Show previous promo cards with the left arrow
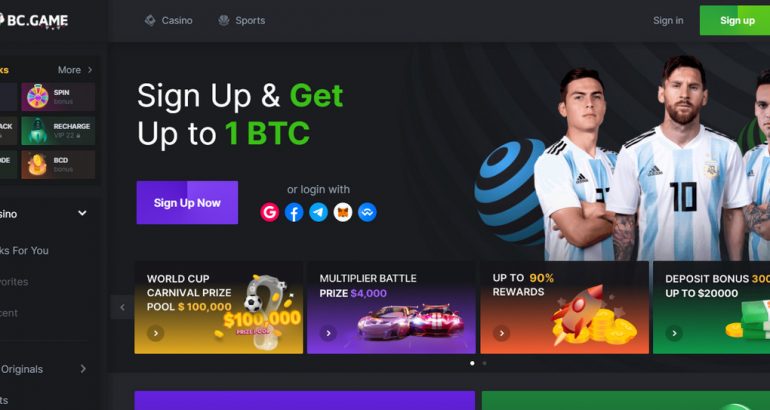The width and height of the screenshot is (770, 410). pyautogui.click(x=122, y=307)
